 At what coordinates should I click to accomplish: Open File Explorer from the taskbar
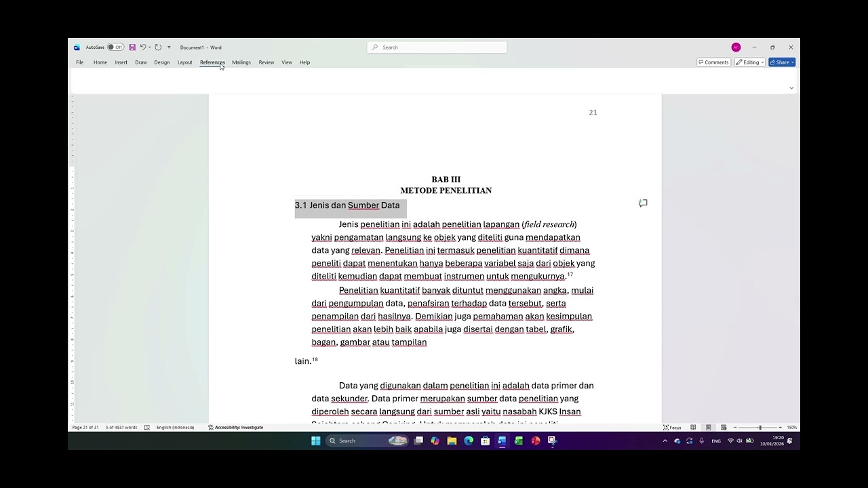click(x=452, y=441)
